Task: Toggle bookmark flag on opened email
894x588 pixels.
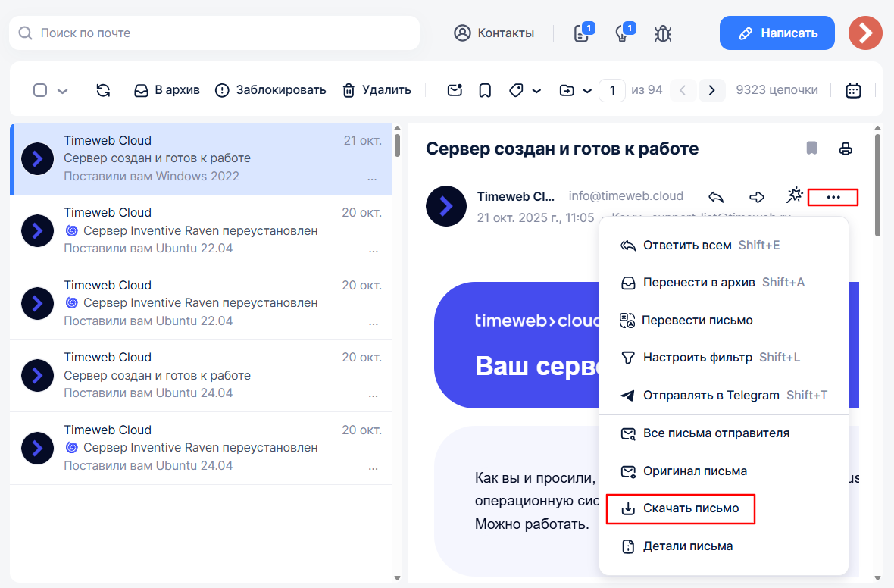Action: 811,149
